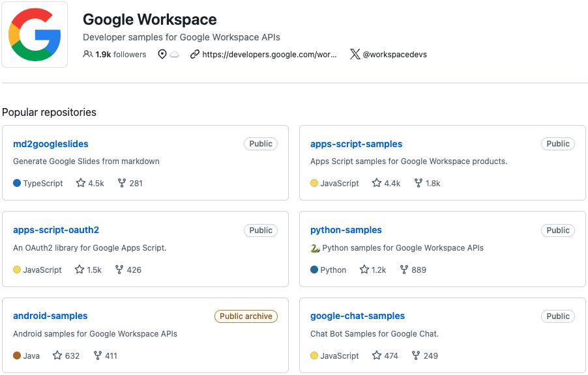Click yellow JavaScript dot in google-chat-samples

tap(314, 355)
